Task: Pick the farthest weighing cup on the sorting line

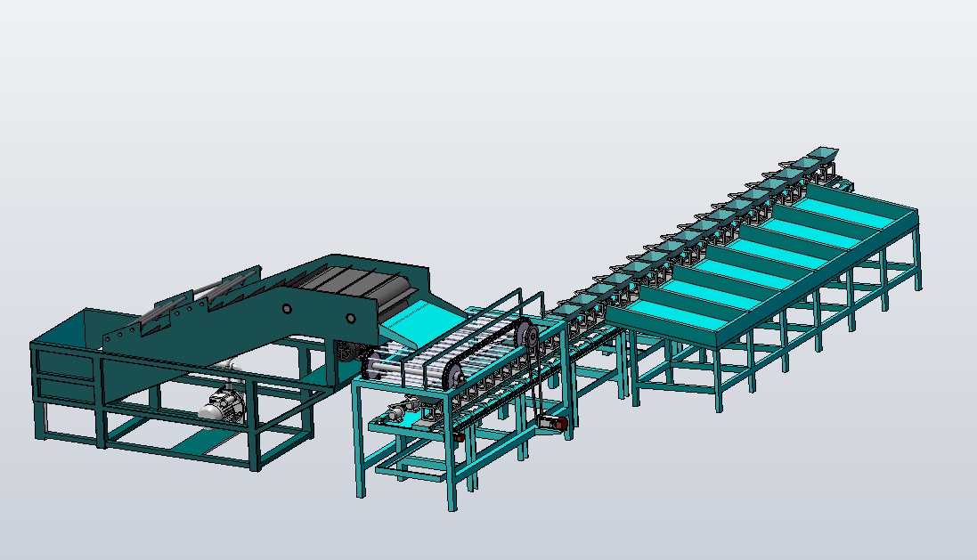Action: pos(822,153)
